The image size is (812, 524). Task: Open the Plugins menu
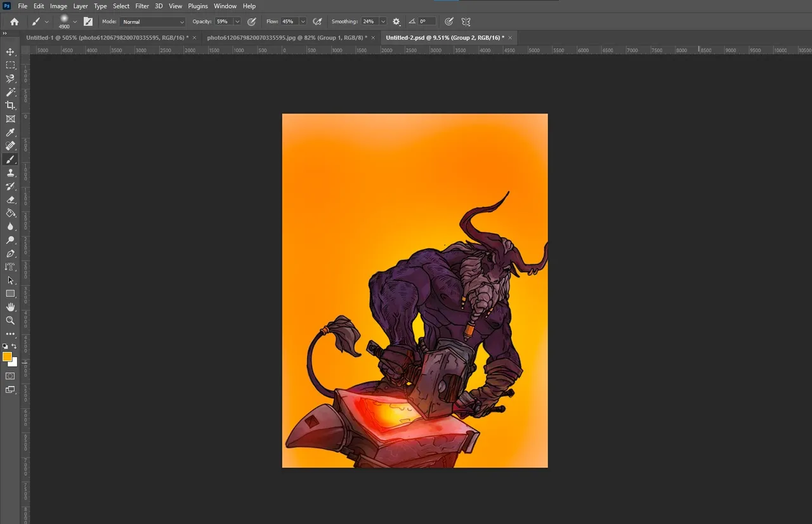coord(198,6)
